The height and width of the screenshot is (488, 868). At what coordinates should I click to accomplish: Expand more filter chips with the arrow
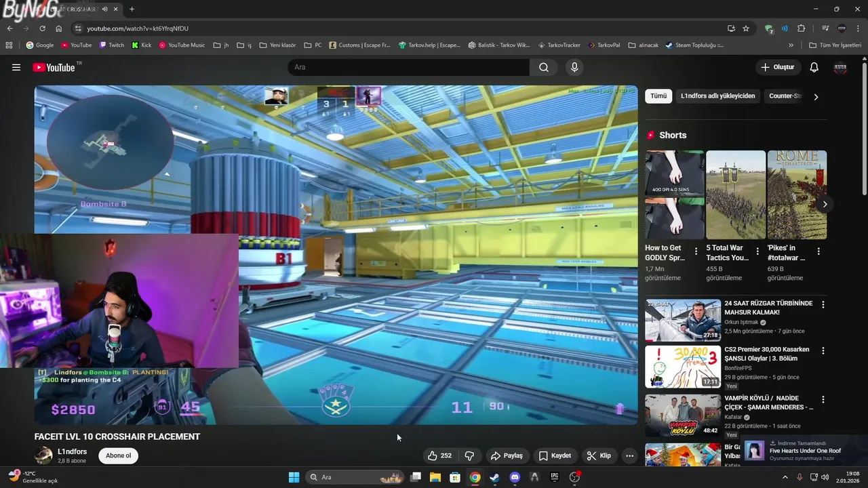click(x=816, y=97)
